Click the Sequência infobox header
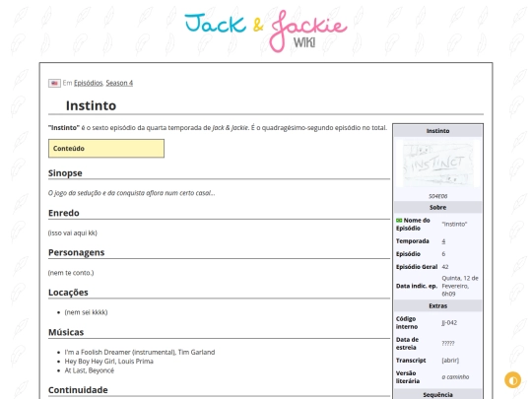Image resolution: width=532 pixels, height=399 pixels. 437,395
